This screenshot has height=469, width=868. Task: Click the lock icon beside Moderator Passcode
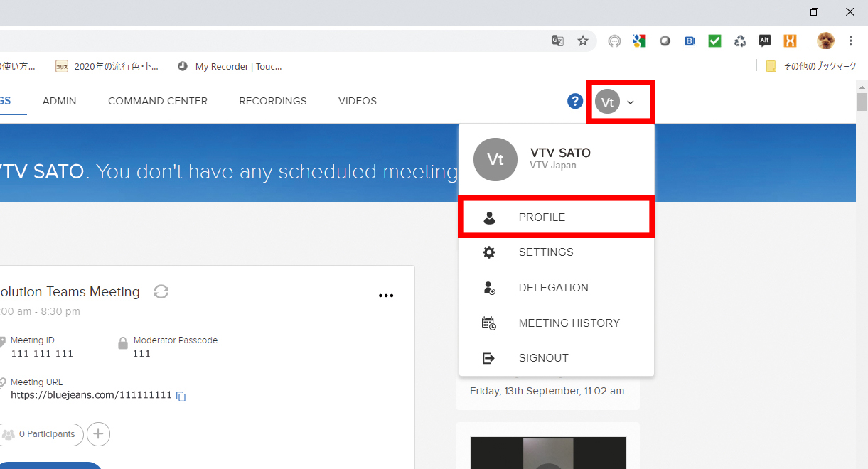tap(123, 344)
